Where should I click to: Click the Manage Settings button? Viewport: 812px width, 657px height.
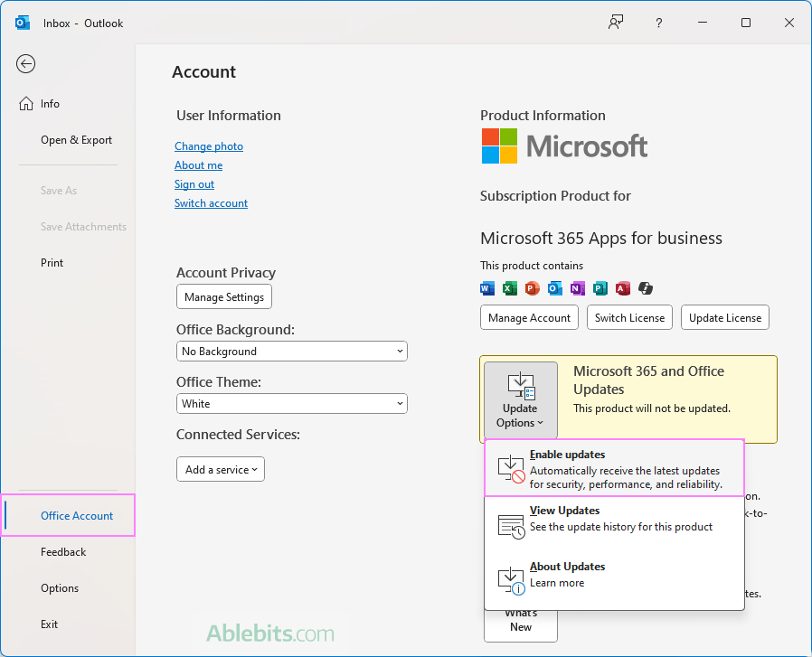tap(224, 296)
